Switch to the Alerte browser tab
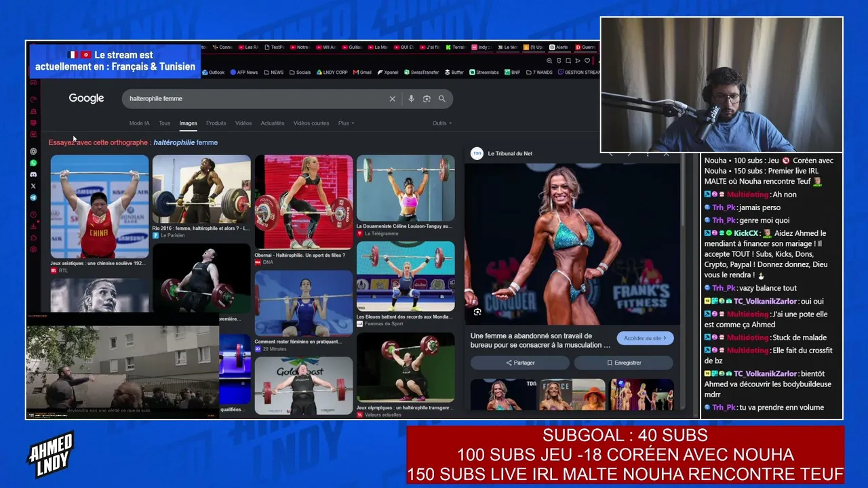This screenshot has width=868, height=488. (x=559, y=47)
